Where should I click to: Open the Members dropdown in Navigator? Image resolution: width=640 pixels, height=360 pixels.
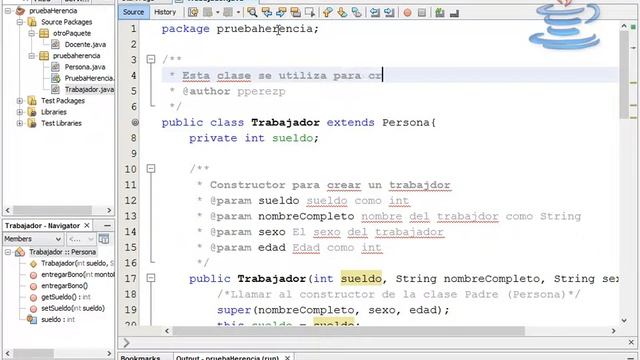pyautogui.click(x=33, y=239)
